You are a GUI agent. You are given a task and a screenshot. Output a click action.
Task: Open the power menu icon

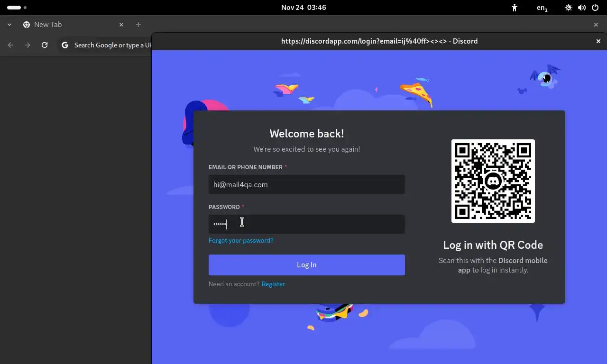coord(595,8)
